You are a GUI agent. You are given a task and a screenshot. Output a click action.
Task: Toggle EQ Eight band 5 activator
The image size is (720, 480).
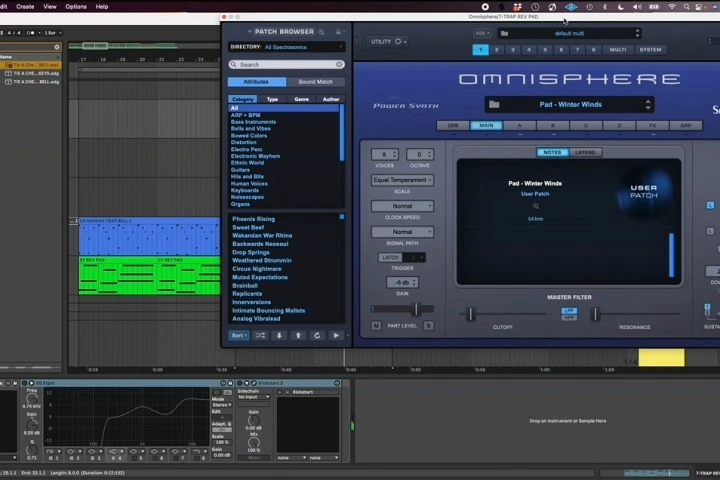click(134, 458)
